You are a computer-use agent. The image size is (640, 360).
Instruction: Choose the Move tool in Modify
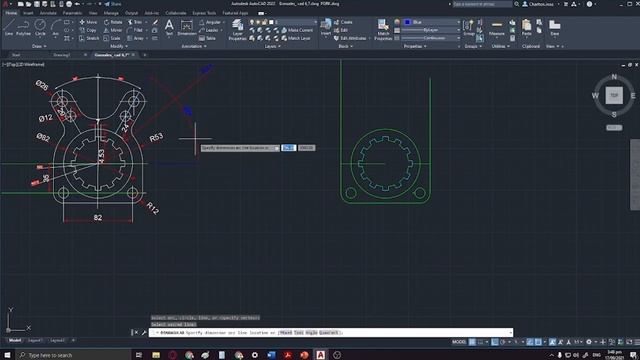click(x=89, y=22)
